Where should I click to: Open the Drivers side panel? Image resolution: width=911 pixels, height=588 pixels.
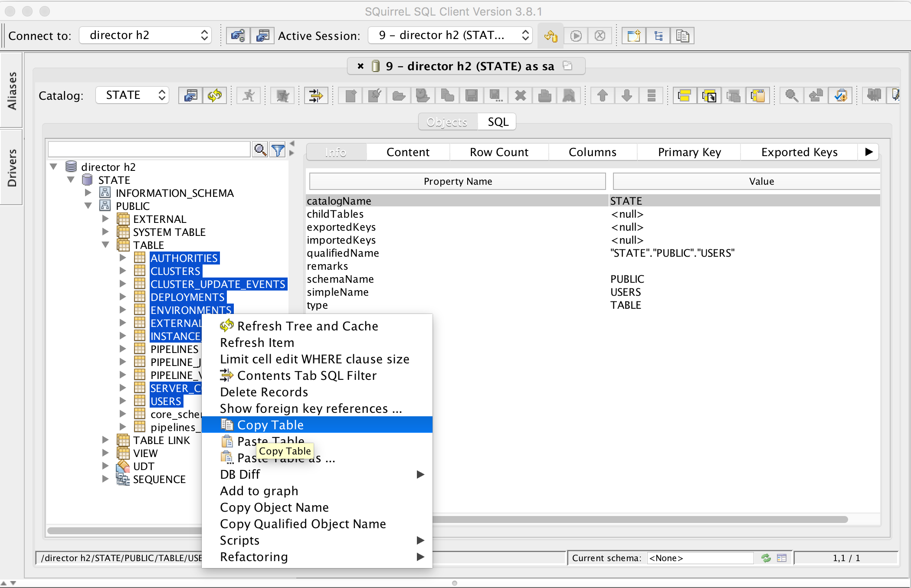[x=12, y=167]
